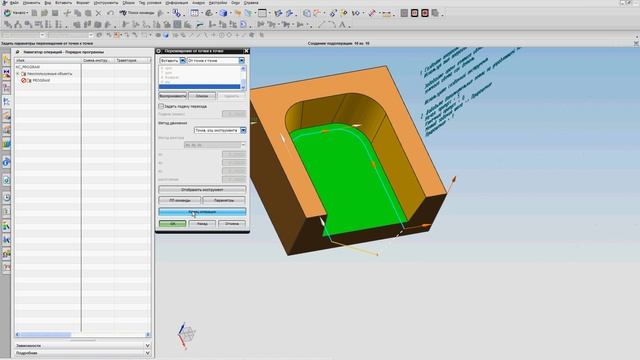Viewport: 640px width, 360px height.
Task: Open the Изменить menu
Action: coord(31,2)
